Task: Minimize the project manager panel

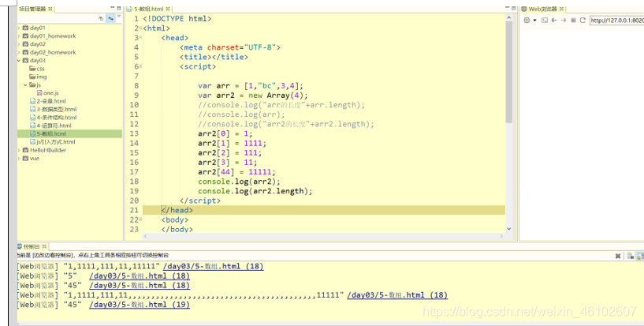Action: [x=112, y=8]
